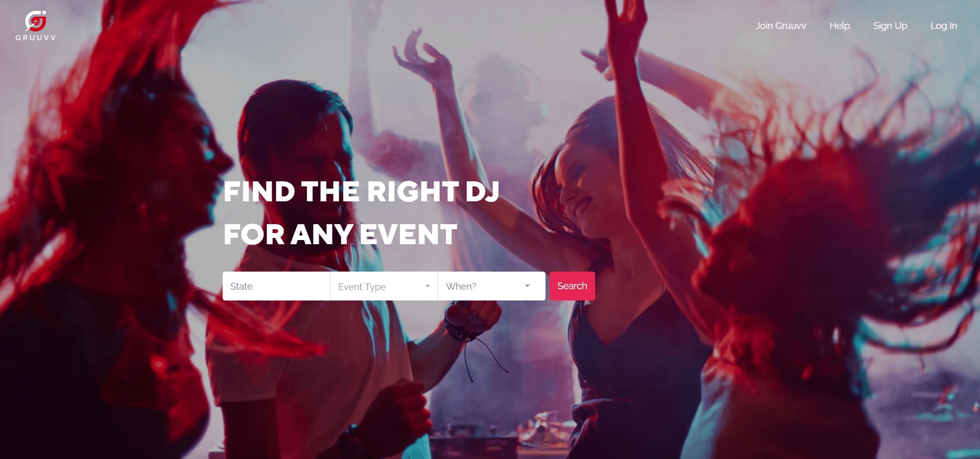Viewport: 980px width, 459px height.
Task: Click the When? placeholder text
Action: 461,287
